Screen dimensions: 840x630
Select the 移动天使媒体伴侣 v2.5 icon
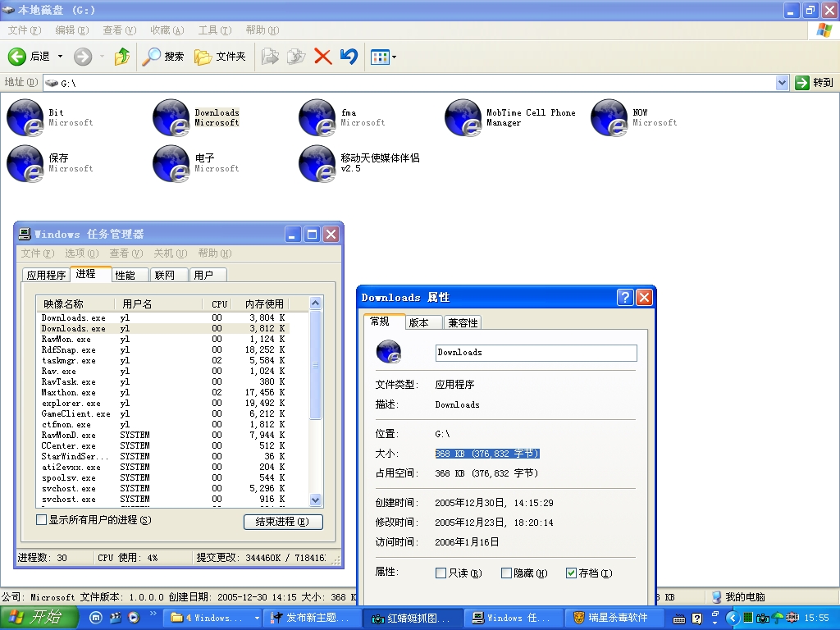(x=317, y=163)
